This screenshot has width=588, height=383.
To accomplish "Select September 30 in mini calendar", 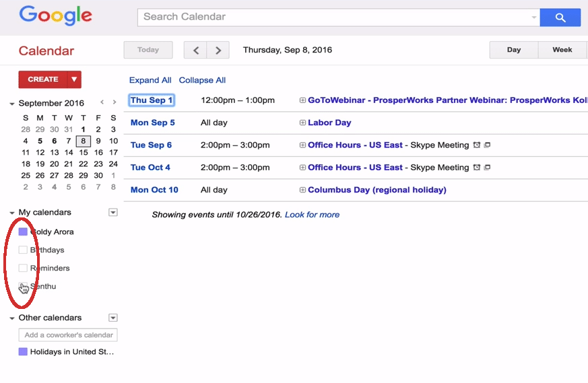I will tap(98, 176).
